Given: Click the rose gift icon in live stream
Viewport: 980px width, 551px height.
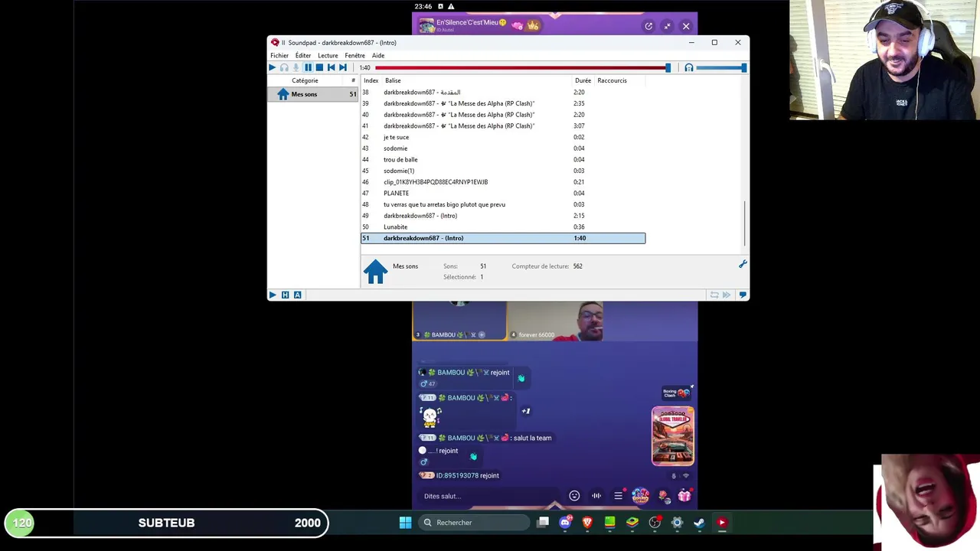Looking at the screenshot, I should pyautogui.click(x=663, y=496).
